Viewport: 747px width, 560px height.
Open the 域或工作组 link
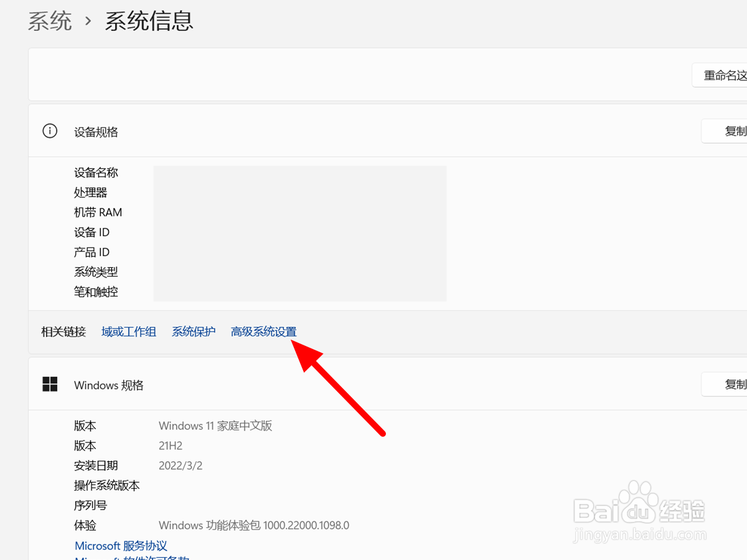129,332
